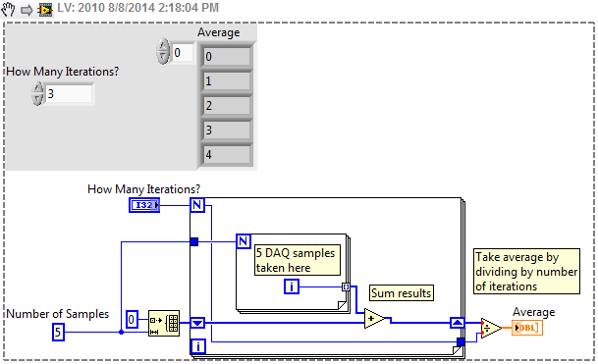Click left shift register down arrow

coord(197,323)
